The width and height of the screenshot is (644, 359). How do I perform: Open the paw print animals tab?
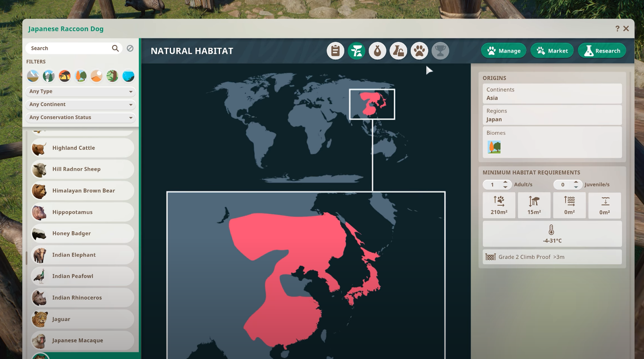[x=419, y=51]
